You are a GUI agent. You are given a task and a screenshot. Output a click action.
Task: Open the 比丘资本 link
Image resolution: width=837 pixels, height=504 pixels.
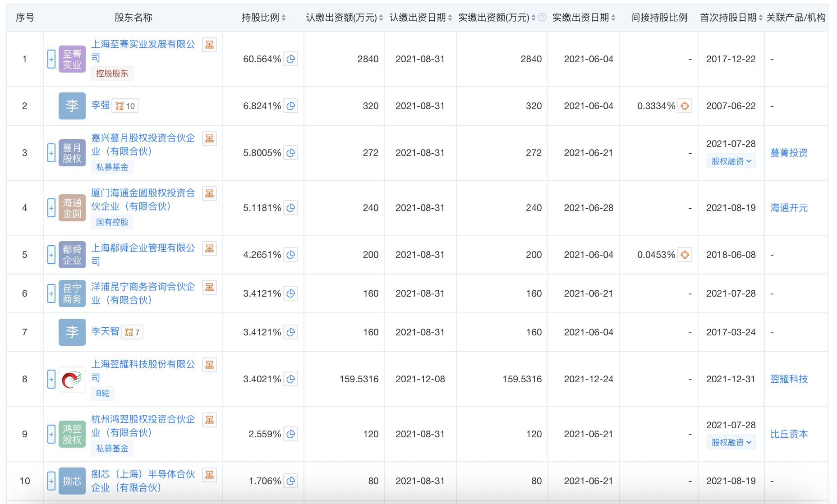point(789,434)
